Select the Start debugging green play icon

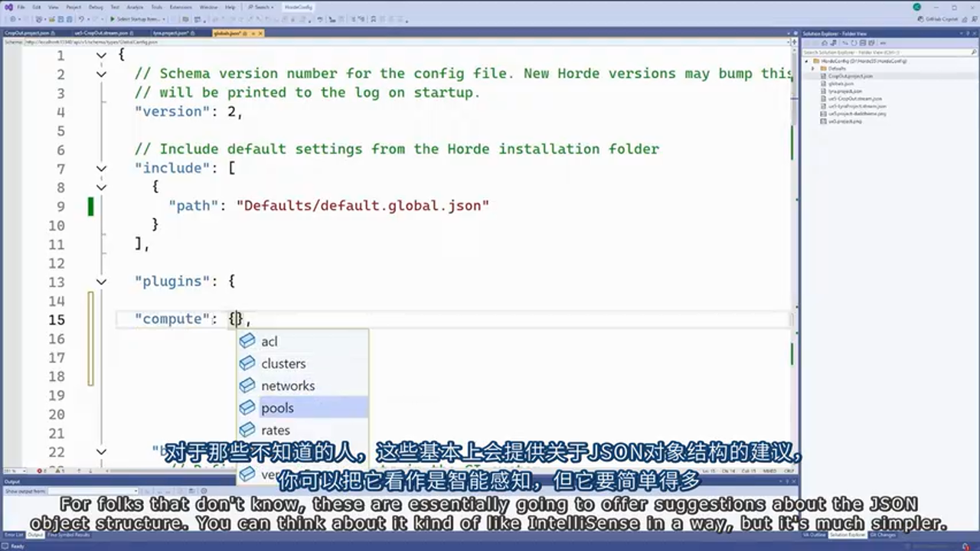pos(113,19)
